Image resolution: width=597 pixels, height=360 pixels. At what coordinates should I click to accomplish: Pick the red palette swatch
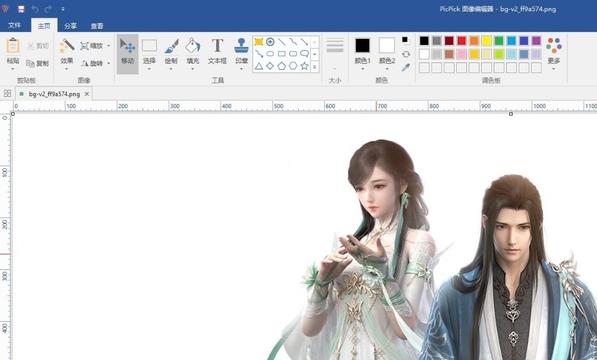pyautogui.click(x=461, y=41)
